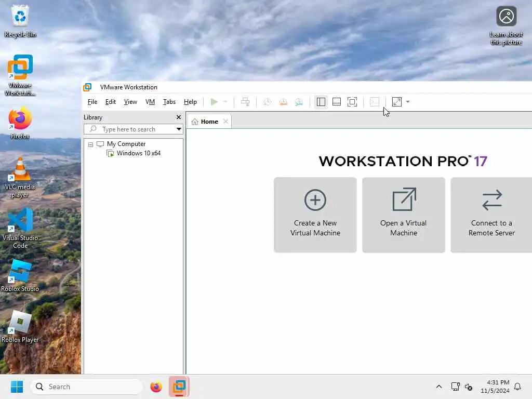The image size is (532, 399).
Task: Open the View menu
Action: [x=130, y=102]
